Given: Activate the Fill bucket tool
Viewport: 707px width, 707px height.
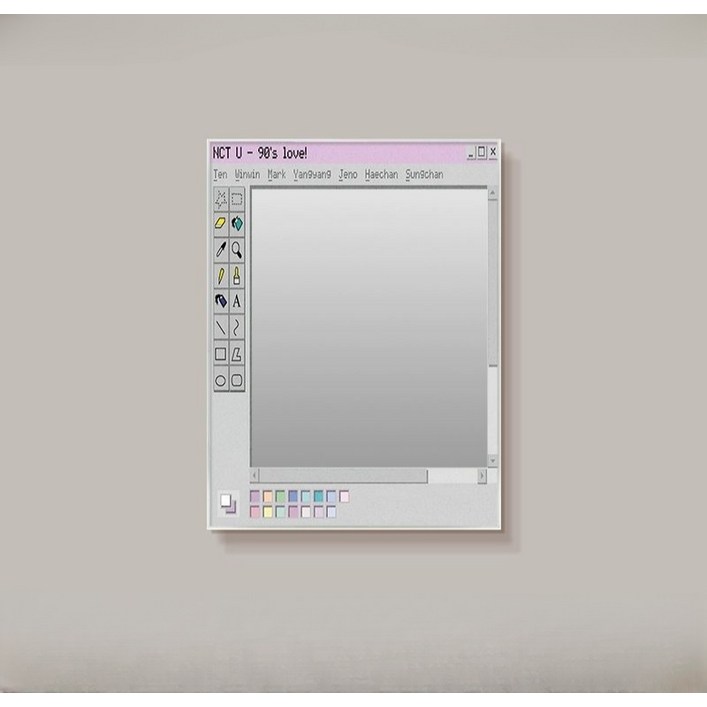Looking at the screenshot, I should click(237, 224).
